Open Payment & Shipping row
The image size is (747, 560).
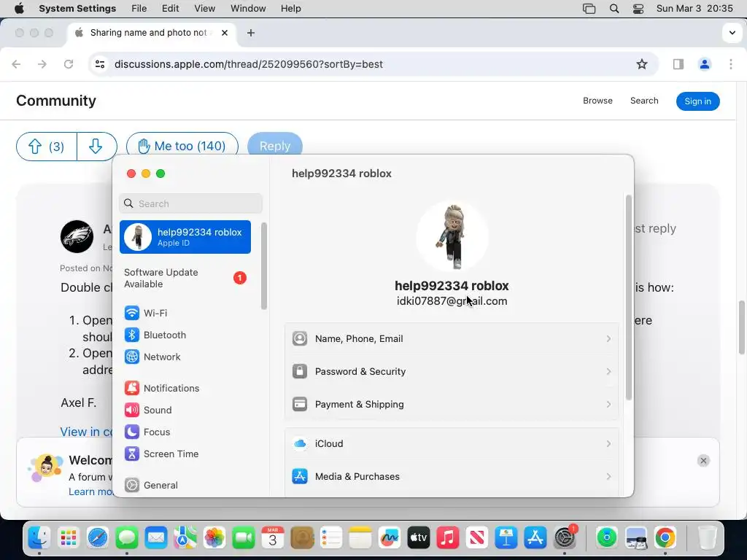pos(452,404)
